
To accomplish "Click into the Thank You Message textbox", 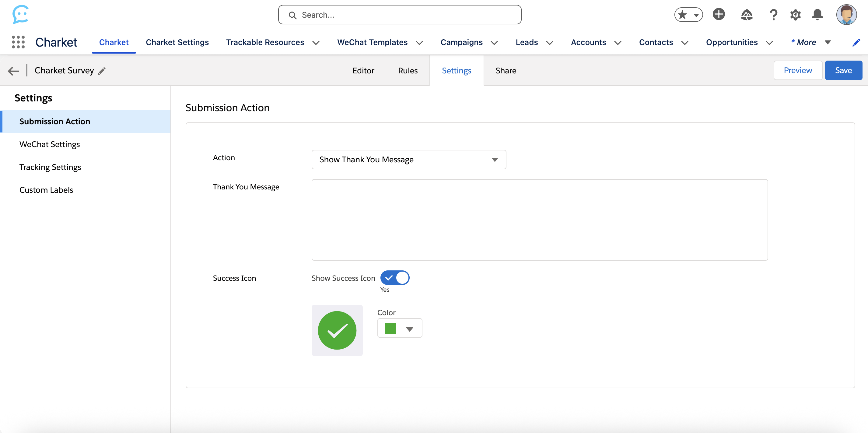I will [x=540, y=220].
